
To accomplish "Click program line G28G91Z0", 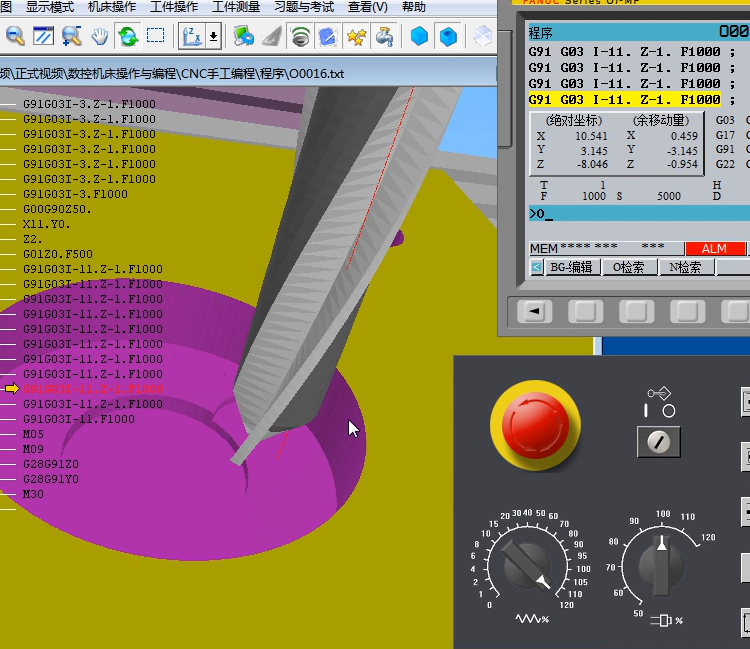I will click(51, 464).
